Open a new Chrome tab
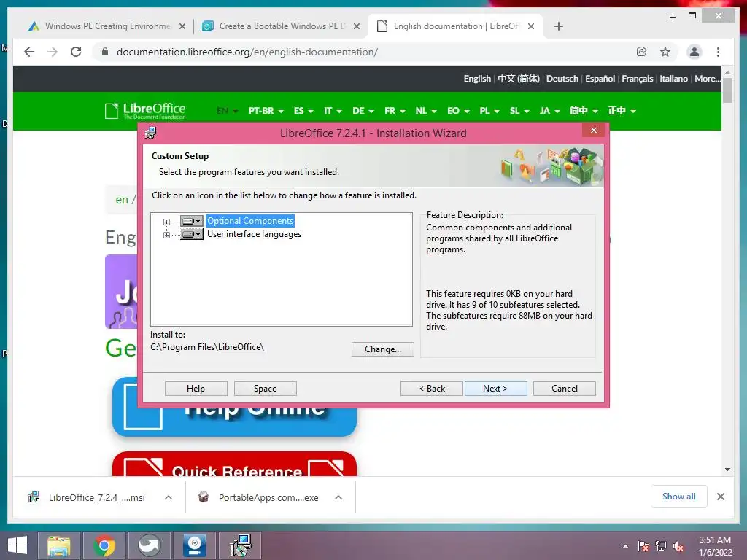Screen dimensions: 747x560 559,27
